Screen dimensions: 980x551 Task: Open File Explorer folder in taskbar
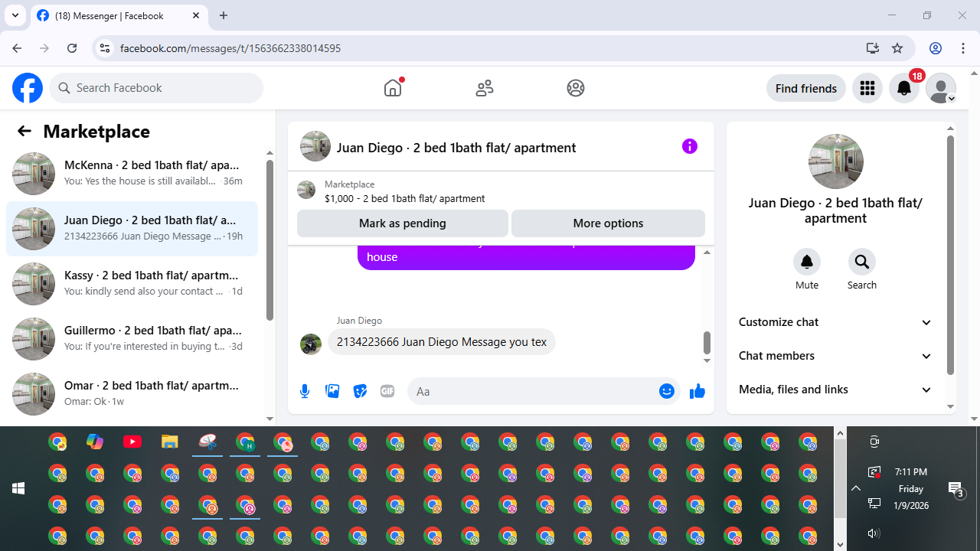[170, 442]
